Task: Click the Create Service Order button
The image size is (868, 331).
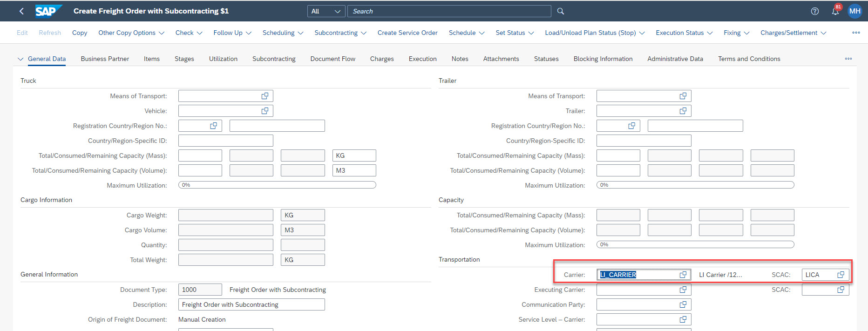Action: (x=407, y=33)
